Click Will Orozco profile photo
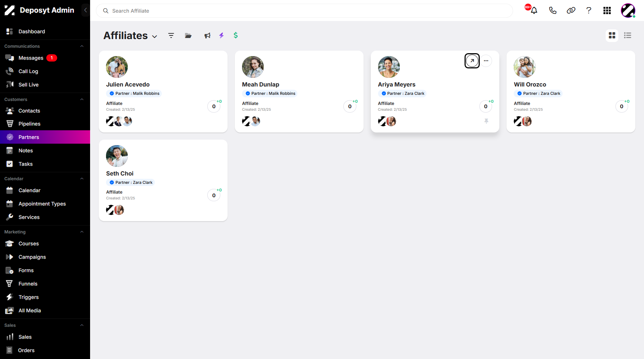Image resolution: width=644 pixels, height=359 pixels. pyautogui.click(x=525, y=67)
